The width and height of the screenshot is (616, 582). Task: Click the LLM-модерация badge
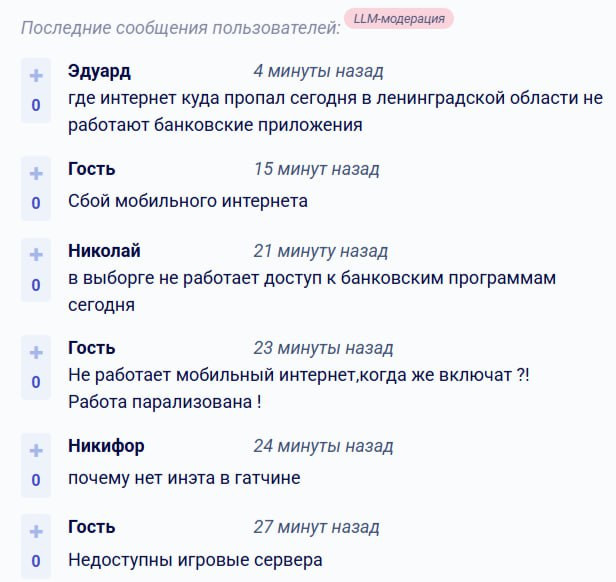[x=399, y=19]
